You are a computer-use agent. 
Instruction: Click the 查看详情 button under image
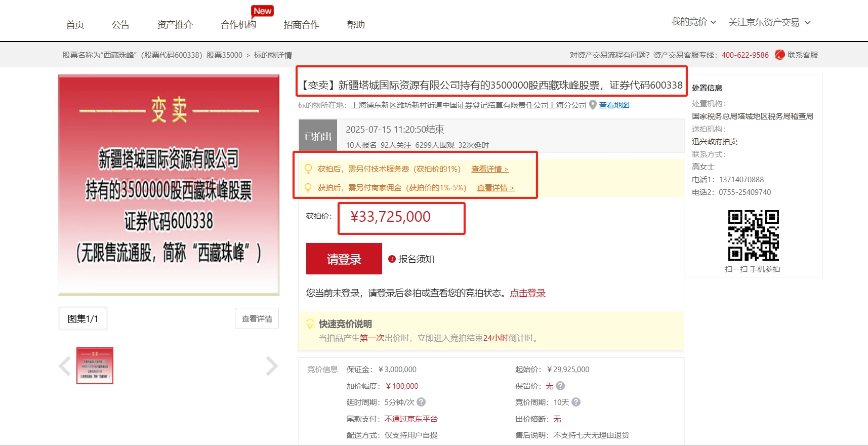257,318
